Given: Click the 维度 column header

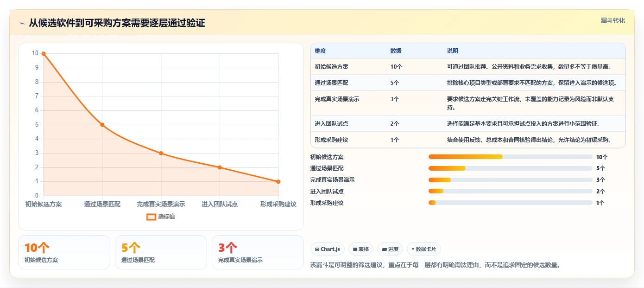Looking at the screenshot, I should coord(320,51).
